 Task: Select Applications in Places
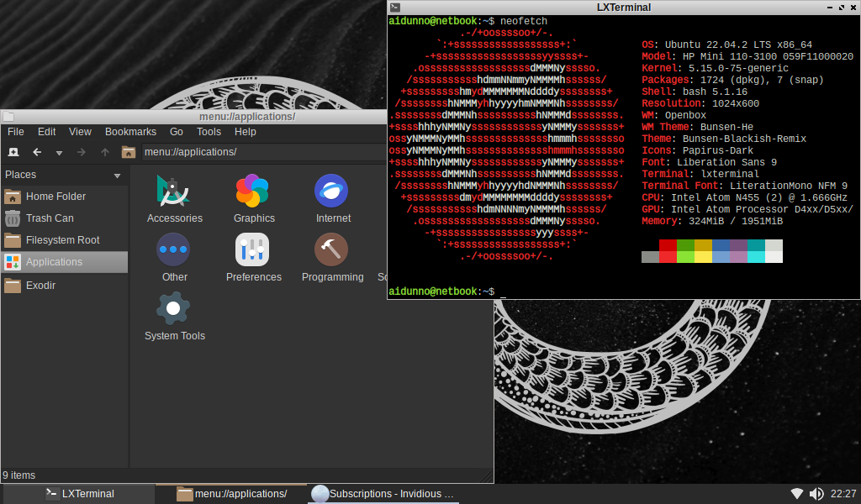64,262
